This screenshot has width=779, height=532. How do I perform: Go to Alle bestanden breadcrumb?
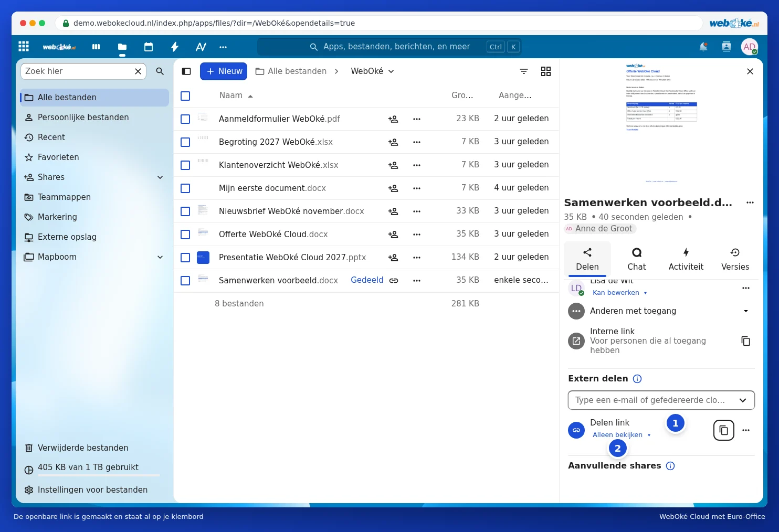coord(291,71)
